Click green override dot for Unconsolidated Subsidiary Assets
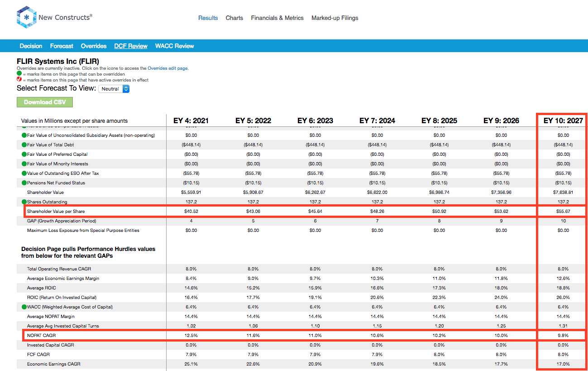The height and width of the screenshot is (371, 588). coord(24,135)
